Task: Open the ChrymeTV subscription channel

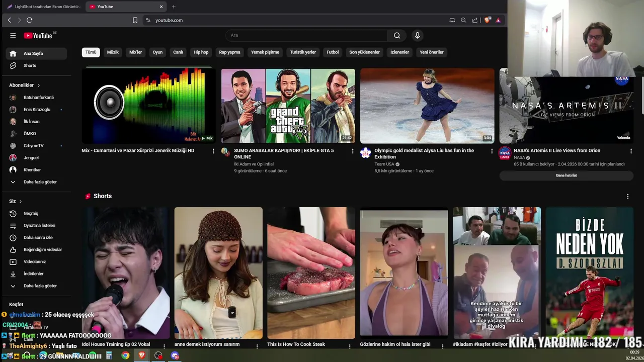Action: [x=37, y=145]
